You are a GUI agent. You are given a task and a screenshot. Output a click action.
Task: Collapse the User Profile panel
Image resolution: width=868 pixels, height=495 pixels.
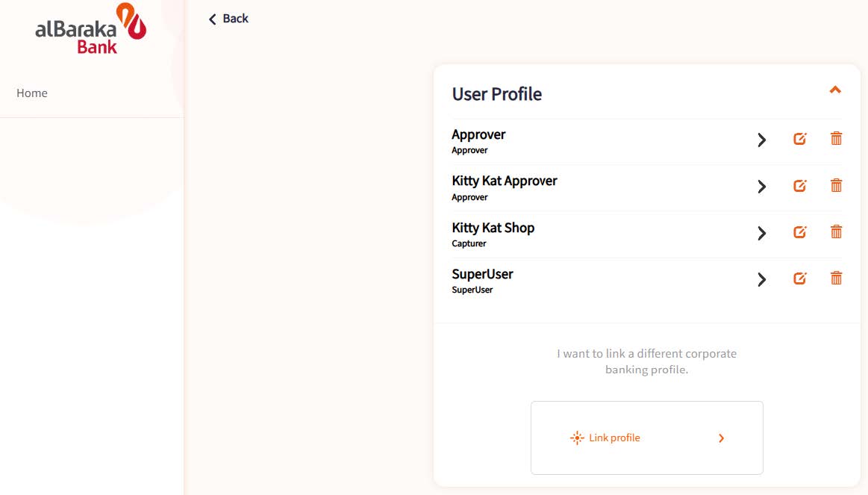click(835, 90)
